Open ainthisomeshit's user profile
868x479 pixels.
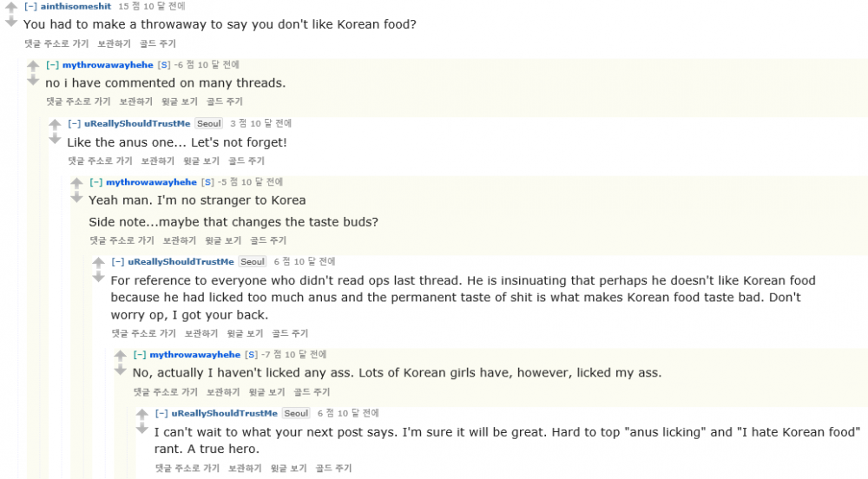click(76, 6)
